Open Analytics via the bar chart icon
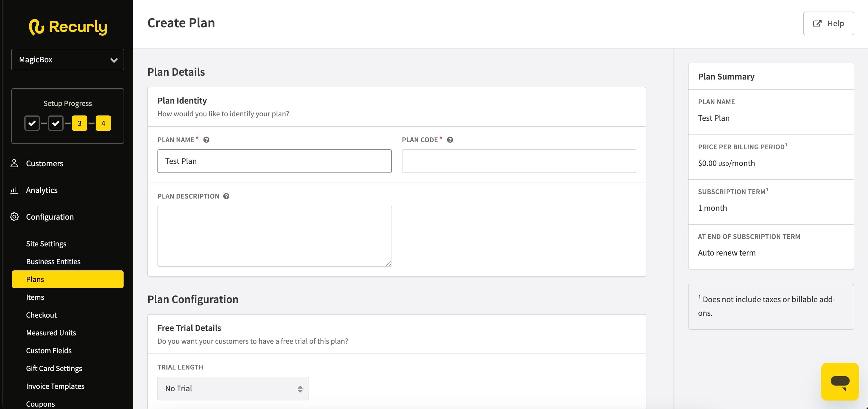868x409 pixels. point(14,190)
